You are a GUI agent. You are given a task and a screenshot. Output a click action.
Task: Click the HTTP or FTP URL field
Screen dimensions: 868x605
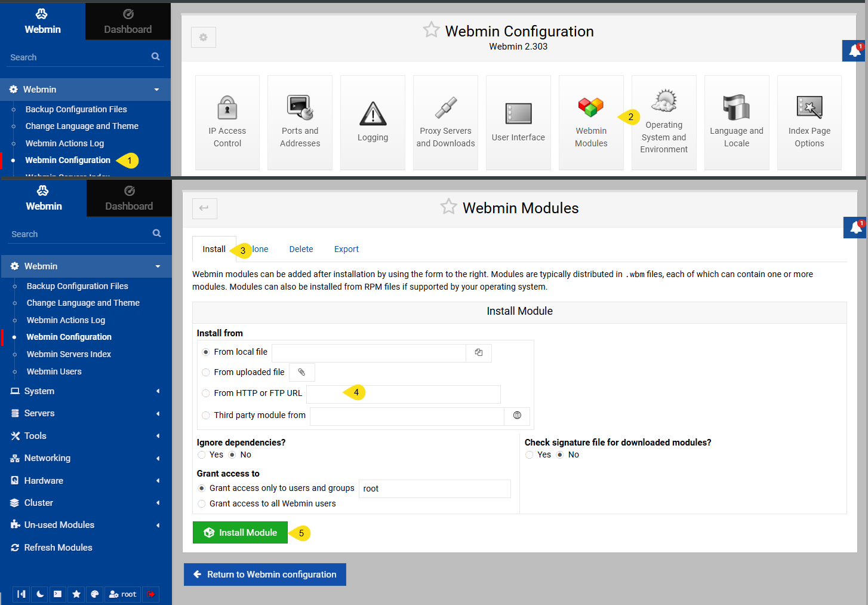tap(404, 394)
